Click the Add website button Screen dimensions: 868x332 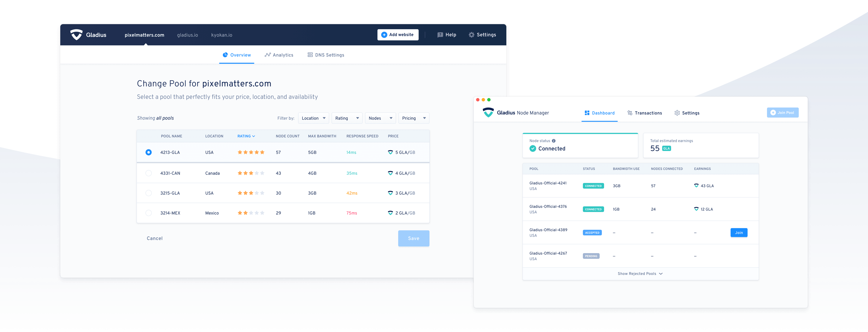point(398,35)
